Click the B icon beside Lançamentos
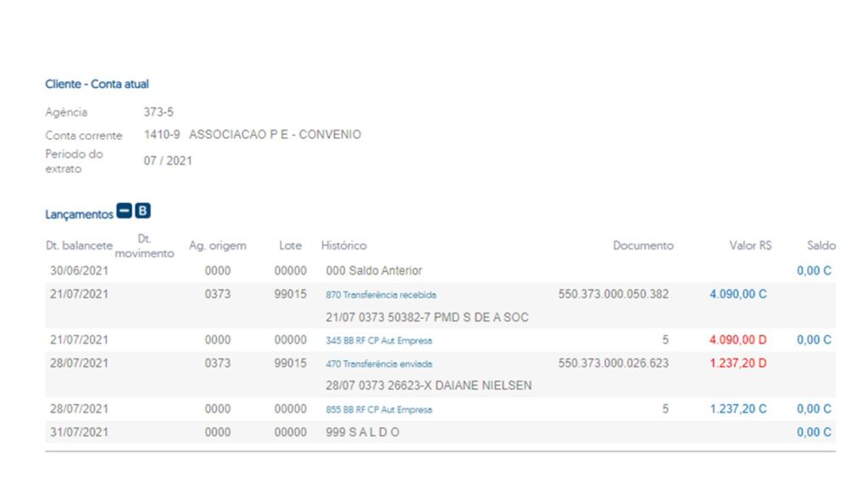 [x=142, y=211]
